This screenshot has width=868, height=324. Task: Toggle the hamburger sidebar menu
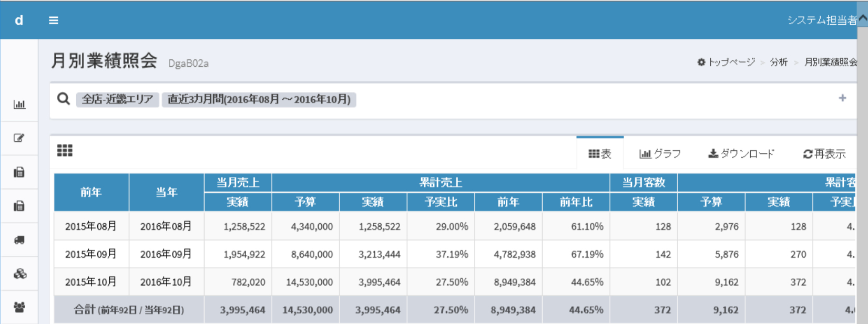(54, 20)
